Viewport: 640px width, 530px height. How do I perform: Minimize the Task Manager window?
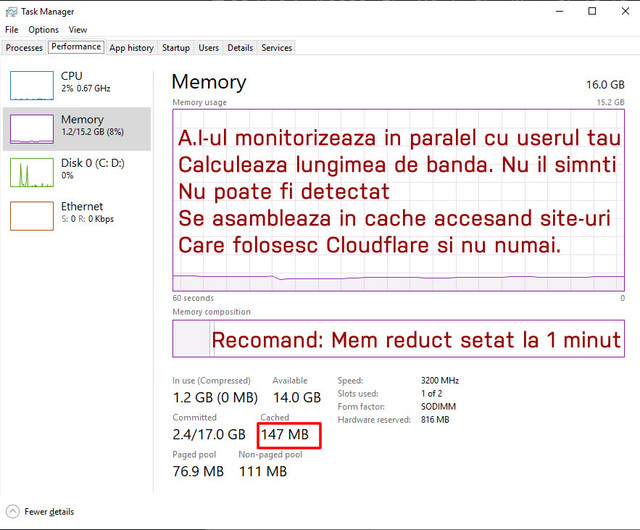560,11
